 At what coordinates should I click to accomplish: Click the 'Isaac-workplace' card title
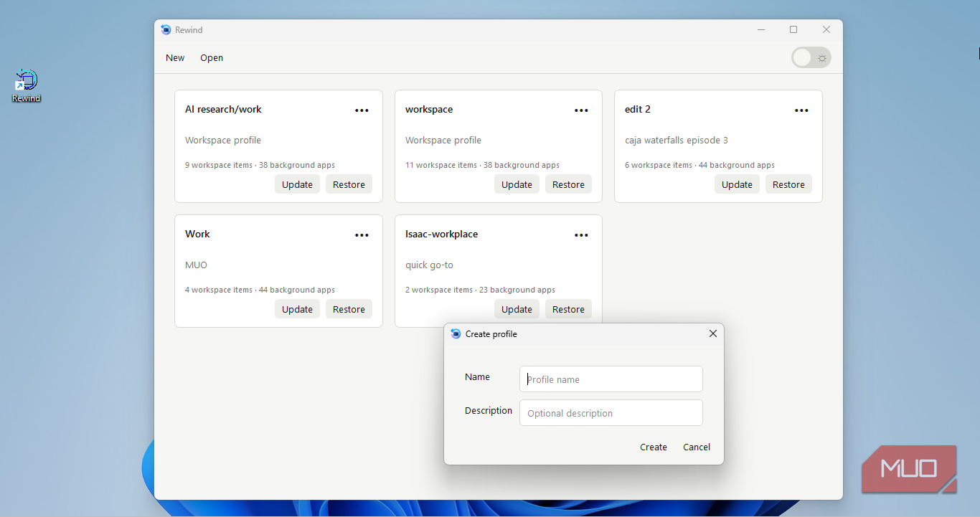point(441,234)
